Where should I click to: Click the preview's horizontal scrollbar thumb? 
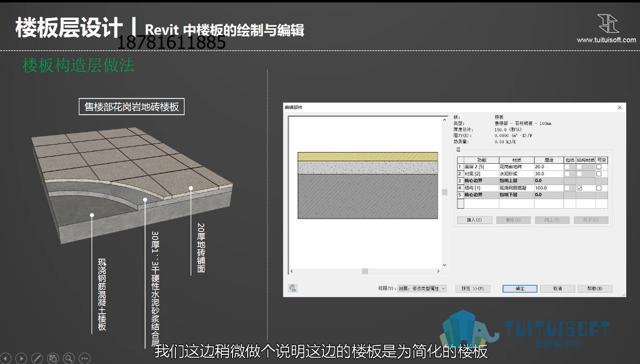point(365,271)
